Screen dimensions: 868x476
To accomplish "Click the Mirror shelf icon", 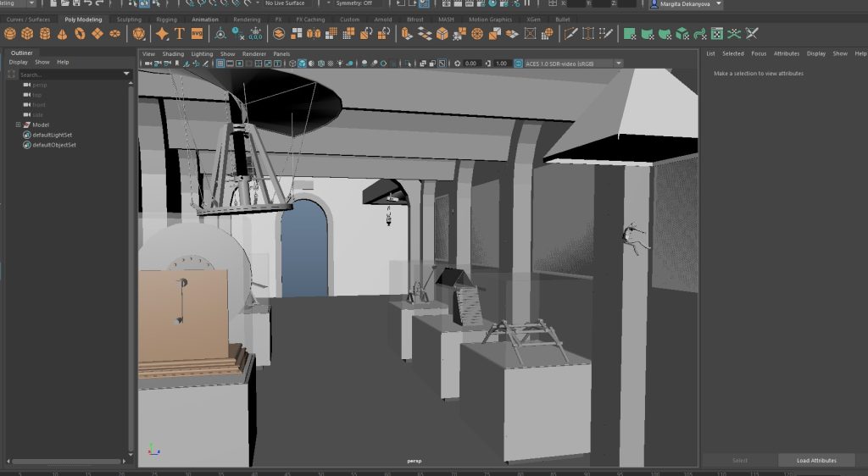I will tap(314, 34).
